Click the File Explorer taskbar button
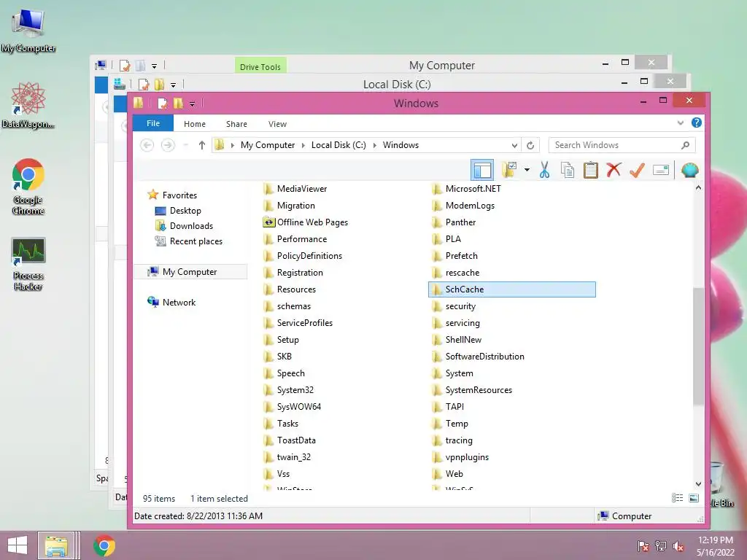This screenshot has height=560, width=747. [56, 545]
